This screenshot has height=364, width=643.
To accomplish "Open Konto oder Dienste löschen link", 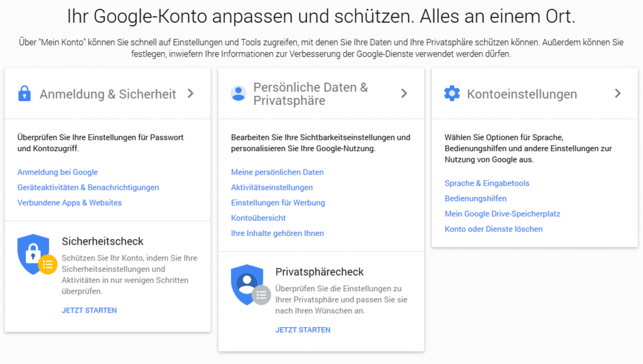I will point(494,228).
